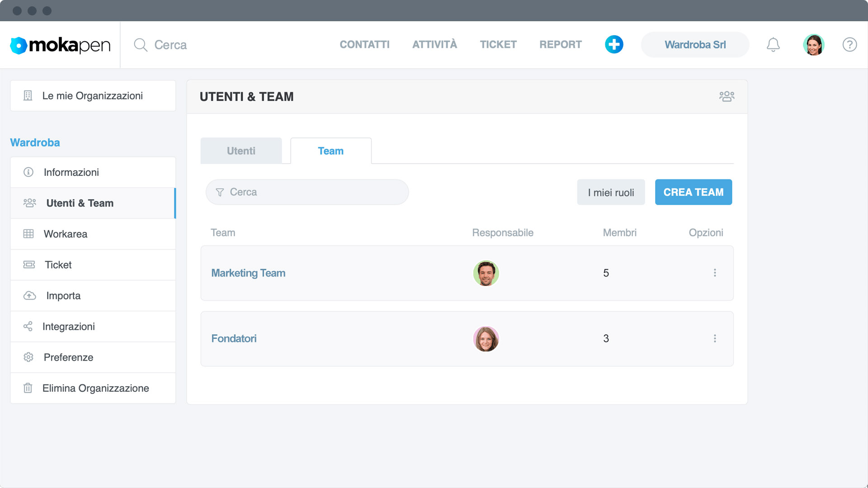The width and height of the screenshot is (868, 488).
Task: Open the REPORT menu
Action: pos(560,44)
